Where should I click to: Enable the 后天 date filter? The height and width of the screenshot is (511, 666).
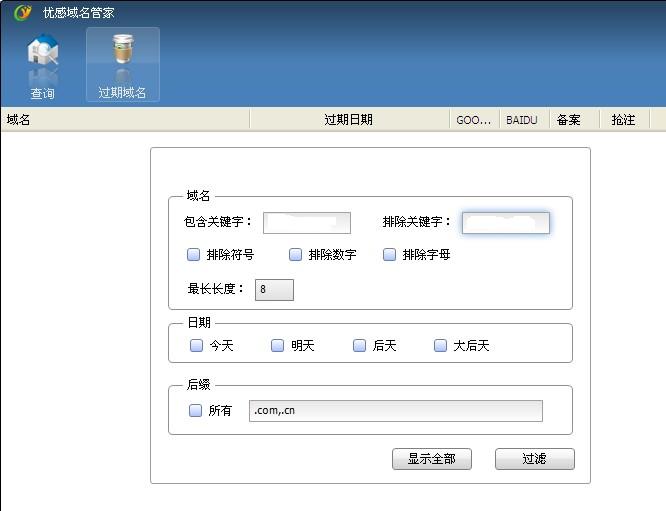click(360, 346)
